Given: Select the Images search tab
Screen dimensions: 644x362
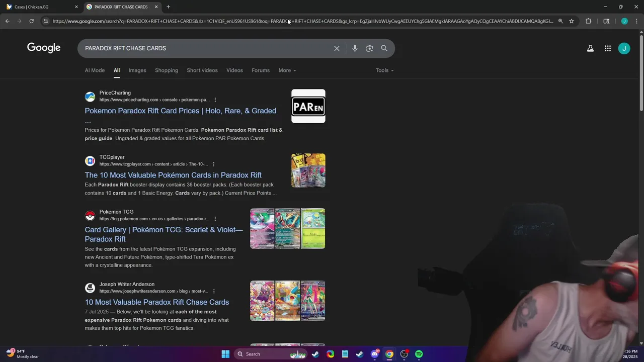Looking at the screenshot, I should click(137, 70).
